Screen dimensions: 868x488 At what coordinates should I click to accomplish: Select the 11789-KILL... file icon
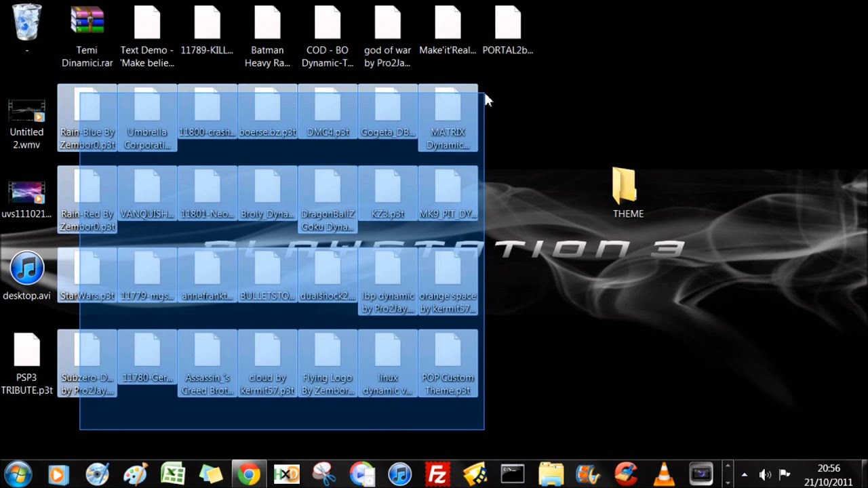pyautogui.click(x=208, y=22)
